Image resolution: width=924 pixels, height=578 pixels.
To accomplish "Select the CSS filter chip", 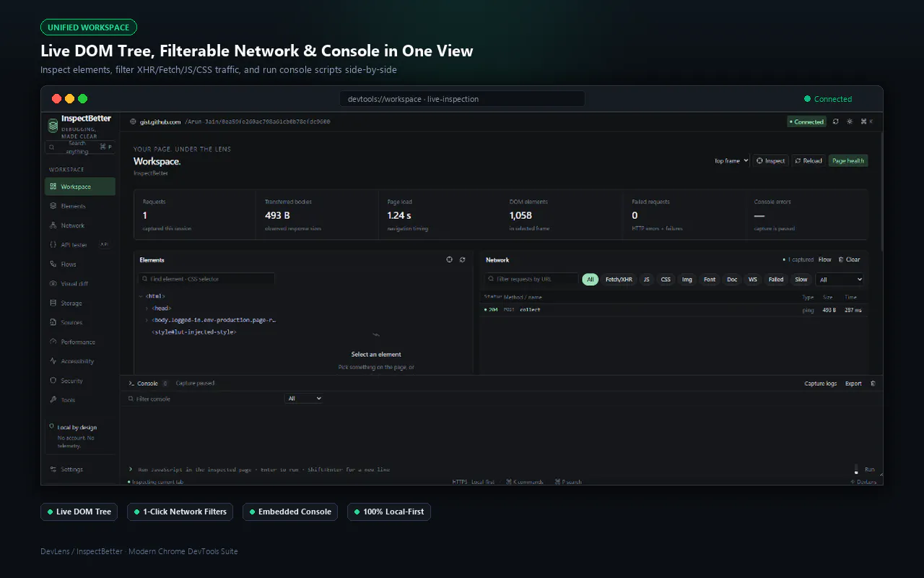I will point(666,280).
